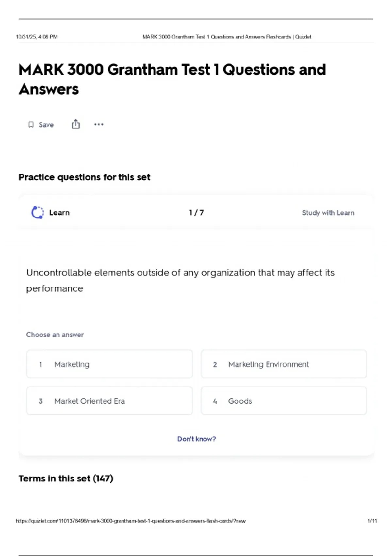Select answer option 1 Marketing

click(x=109, y=364)
